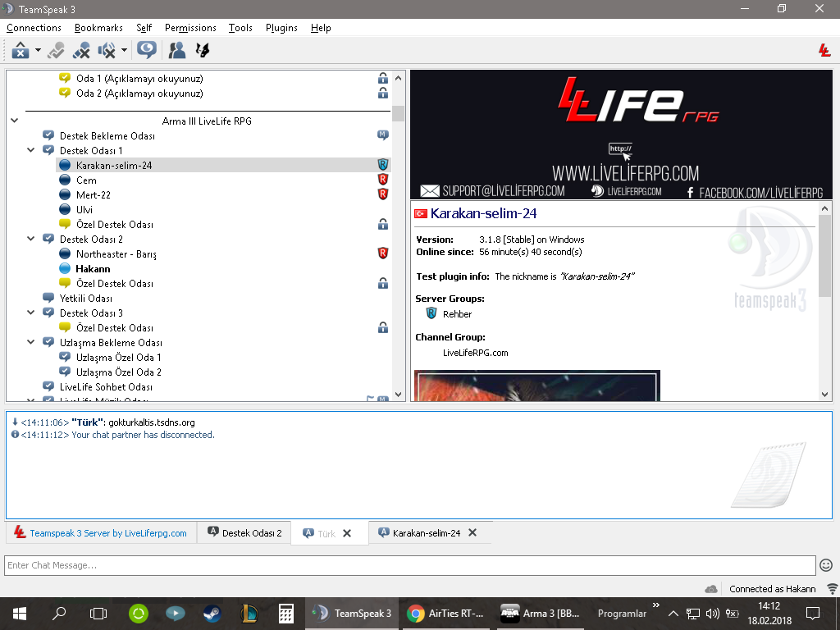
Task: Select user Hakann
Action: click(x=93, y=268)
